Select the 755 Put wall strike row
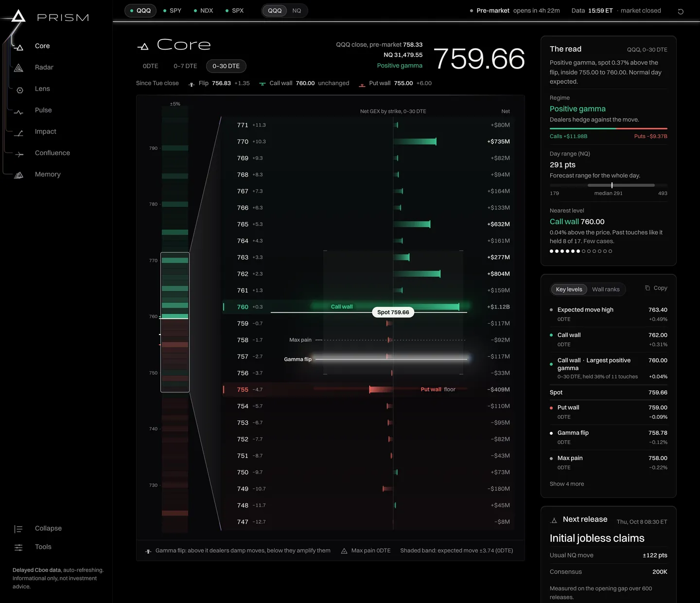 [x=368, y=390]
